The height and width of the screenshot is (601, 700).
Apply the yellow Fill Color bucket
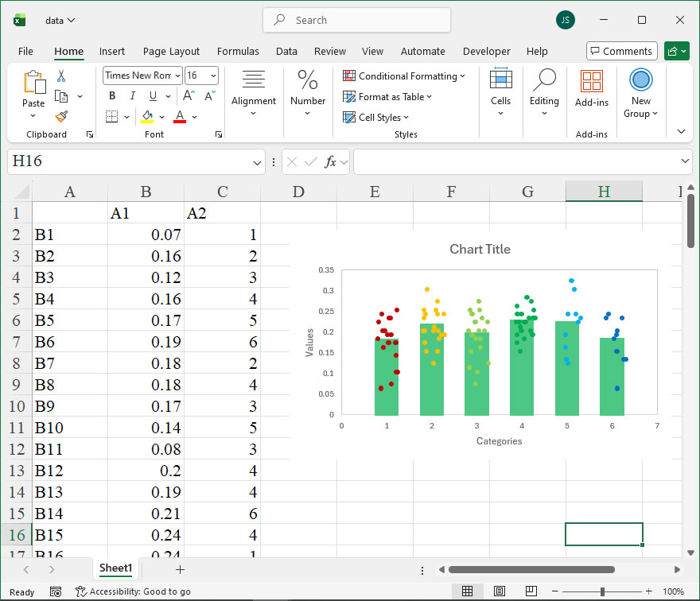[x=147, y=117]
